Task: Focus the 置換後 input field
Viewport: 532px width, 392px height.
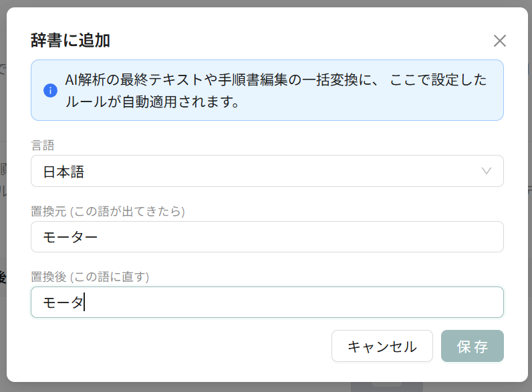Action: pos(267,302)
